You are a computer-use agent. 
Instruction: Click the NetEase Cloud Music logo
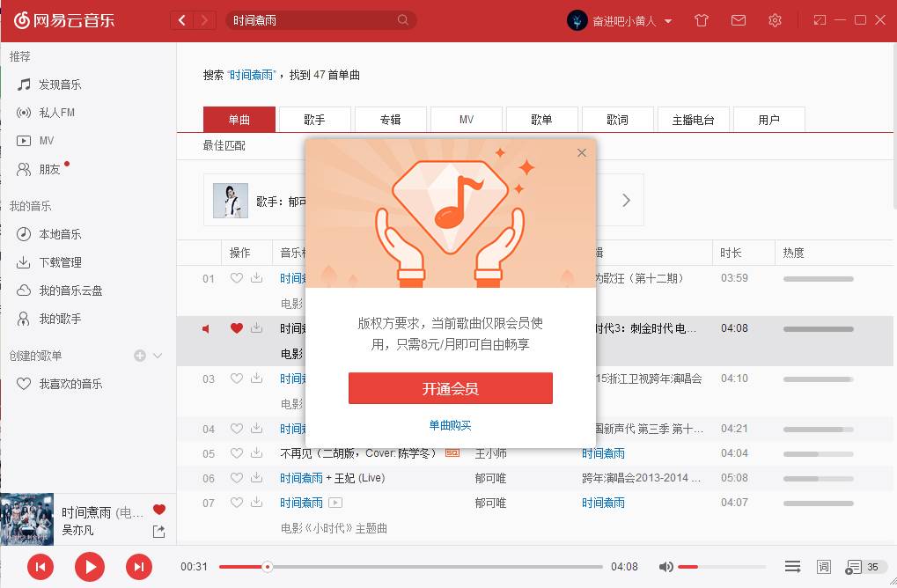64,20
